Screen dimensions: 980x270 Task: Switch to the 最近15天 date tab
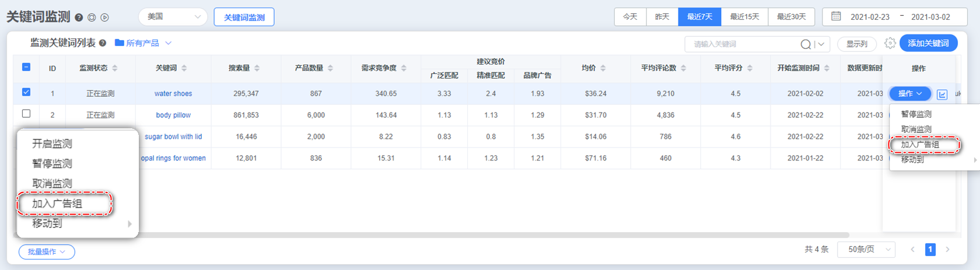click(x=744, y=17)
